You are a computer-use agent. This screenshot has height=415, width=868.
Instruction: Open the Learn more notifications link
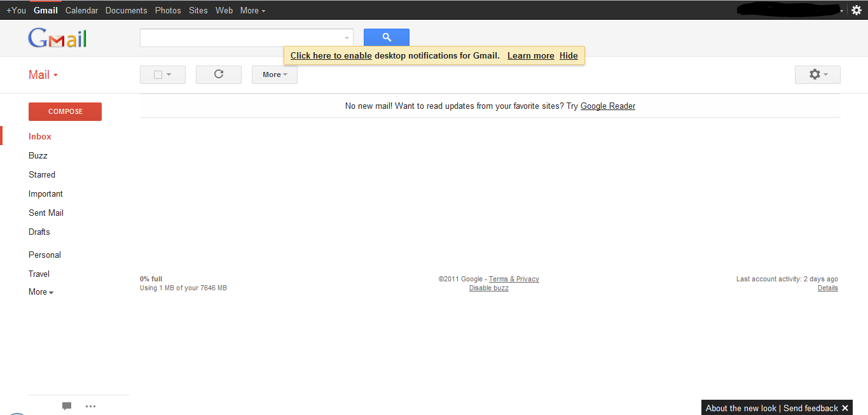[x=531, y=55]
